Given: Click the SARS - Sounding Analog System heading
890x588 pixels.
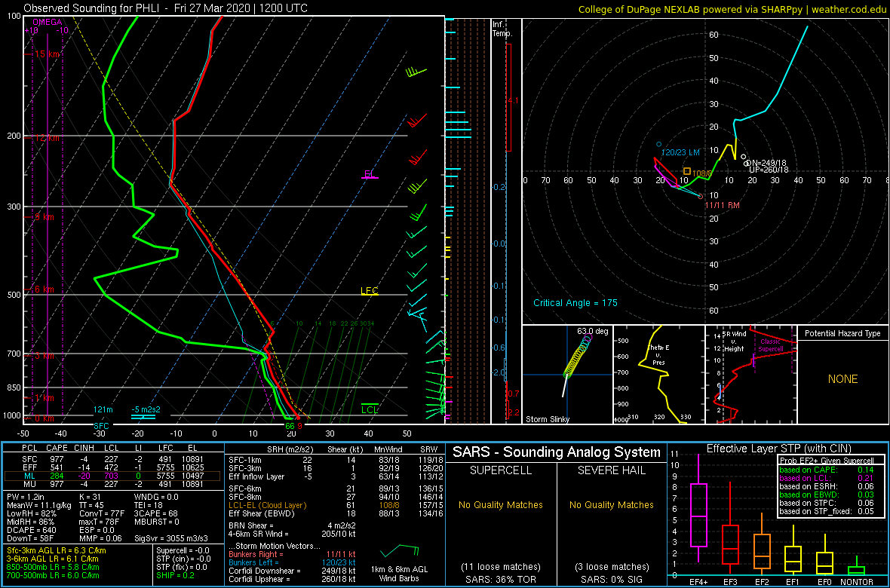Looking at the screenshot, I should 557,452.
